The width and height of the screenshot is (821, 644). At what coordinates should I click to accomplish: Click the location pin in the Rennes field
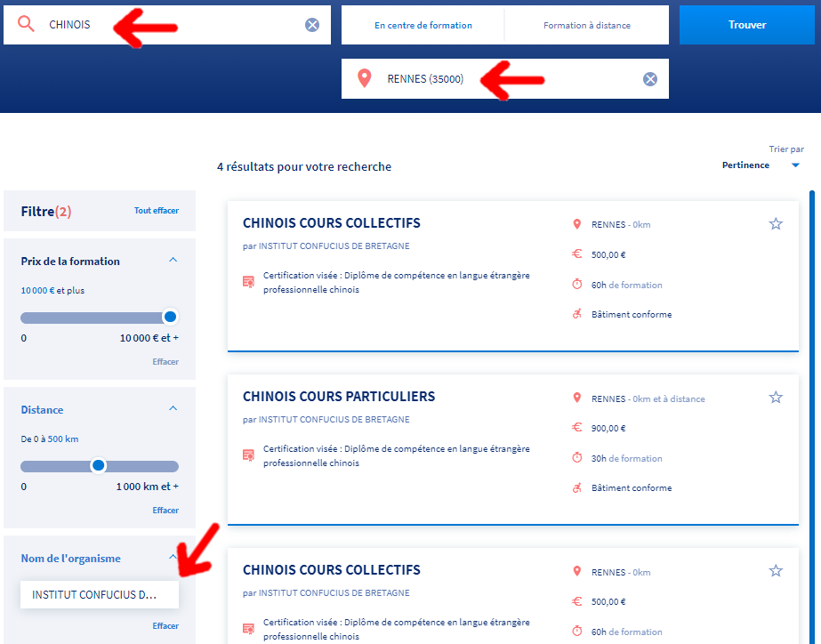click(x=365, y=78)
